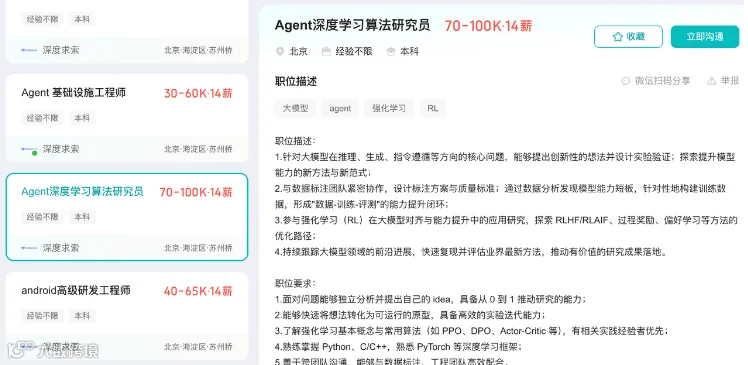Select Agent深度学习算法研究员 card in the list
Image resolution: width=748 pixels, height=365 pixels.
[x=127, y=217]
